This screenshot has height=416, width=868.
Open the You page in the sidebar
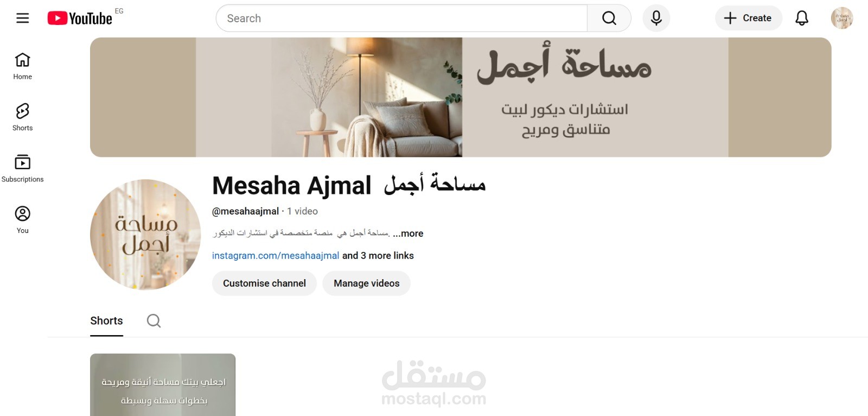point(23,220)
